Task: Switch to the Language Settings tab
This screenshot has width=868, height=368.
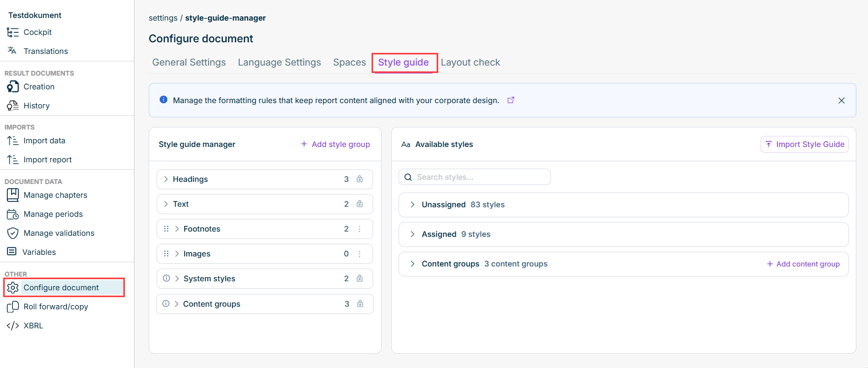Action: [279, 62]
